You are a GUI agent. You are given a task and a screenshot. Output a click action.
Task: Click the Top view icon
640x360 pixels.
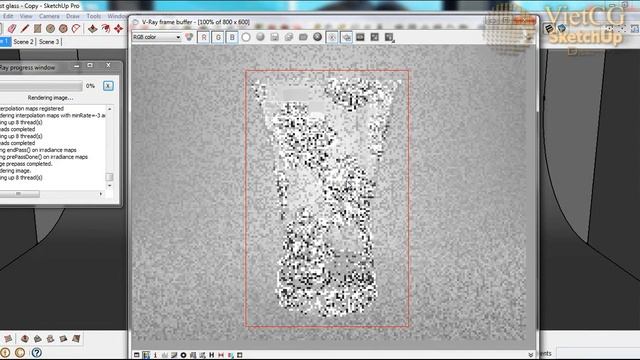click(x=25, y=338)
